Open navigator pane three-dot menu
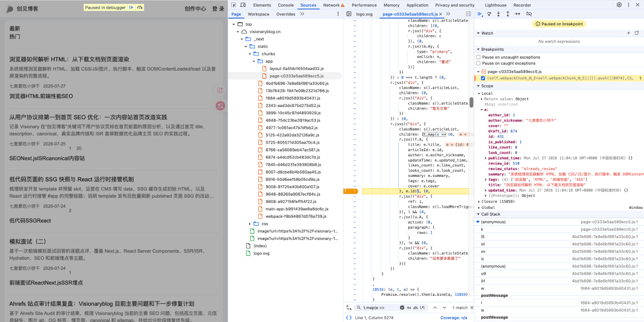644x322 pixels. click(338, 14)
